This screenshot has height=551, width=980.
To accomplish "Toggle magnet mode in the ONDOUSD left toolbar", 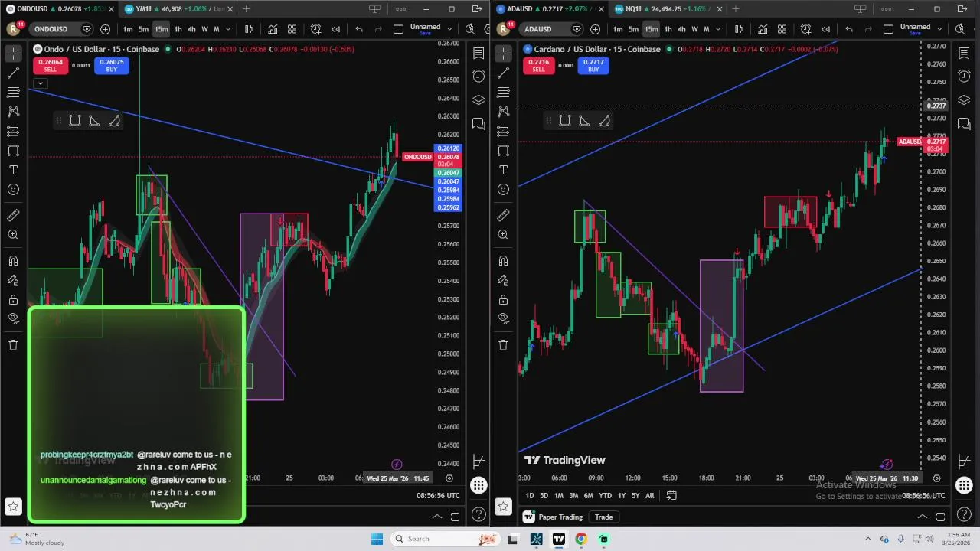I will click(x=13, y=261).
